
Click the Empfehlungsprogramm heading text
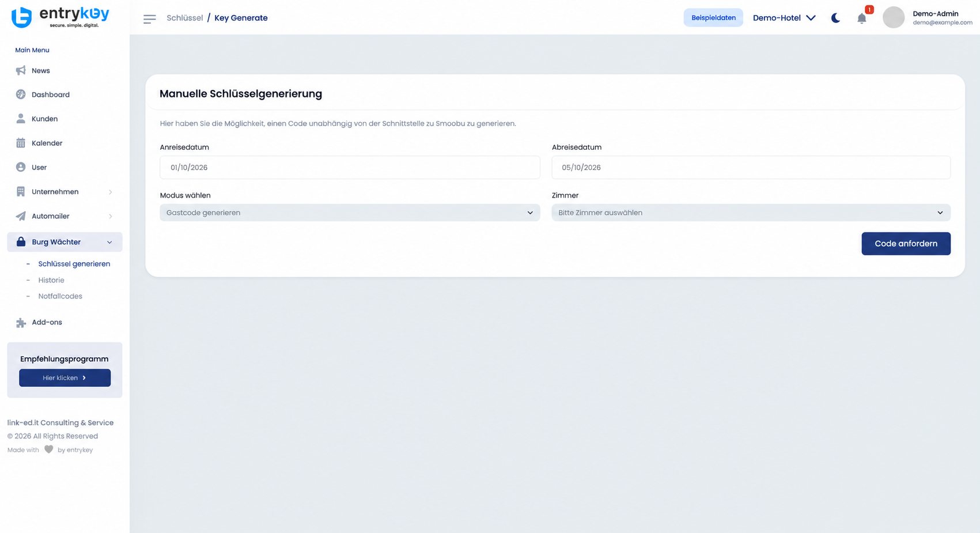click(x=65, y=359)
